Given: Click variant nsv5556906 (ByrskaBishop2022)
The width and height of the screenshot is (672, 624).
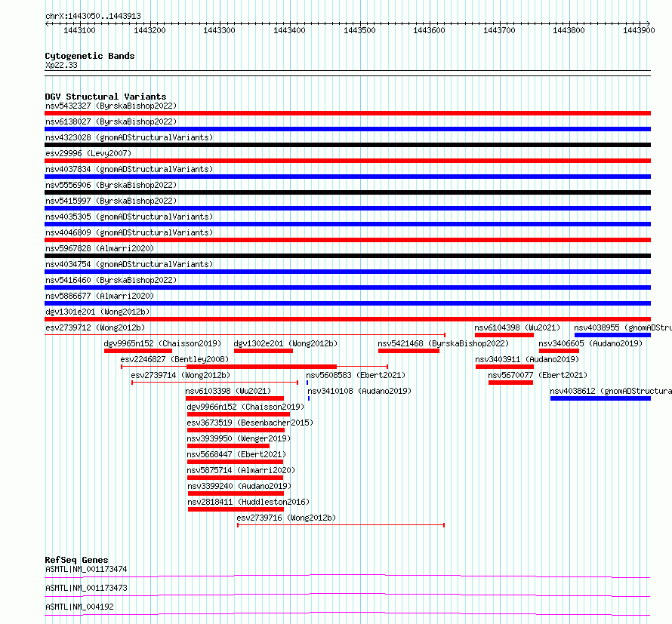Looking at the screenshot, I should 111,185.
